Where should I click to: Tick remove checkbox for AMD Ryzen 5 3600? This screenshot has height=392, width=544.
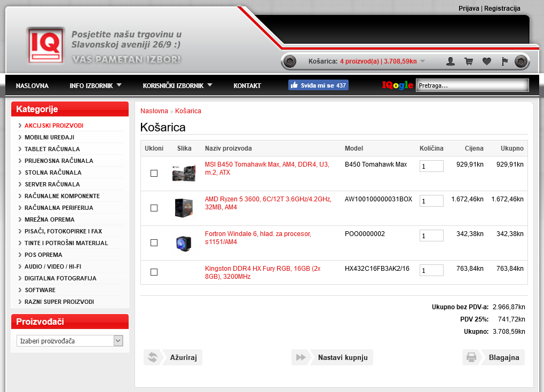tap(154, 208)
